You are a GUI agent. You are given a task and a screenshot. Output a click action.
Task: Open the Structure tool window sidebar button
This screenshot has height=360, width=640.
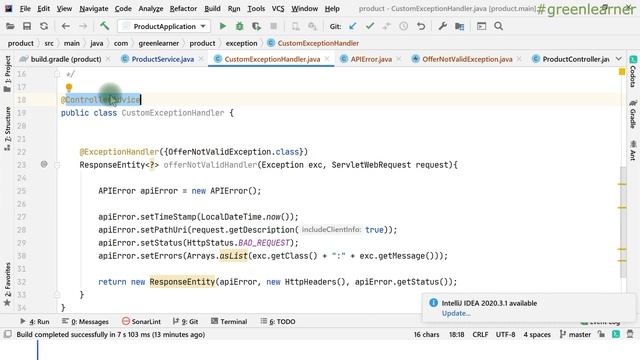7,128
